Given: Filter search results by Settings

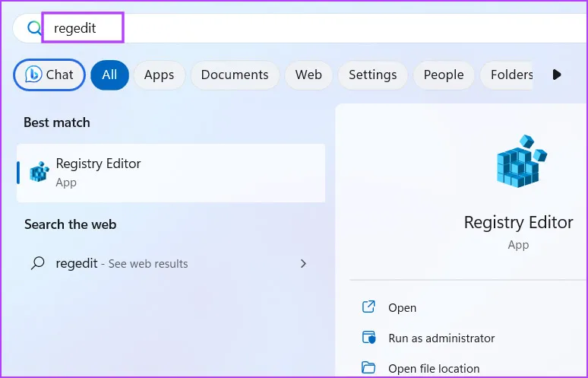Looking at the screenshot, I should (372, 75).
